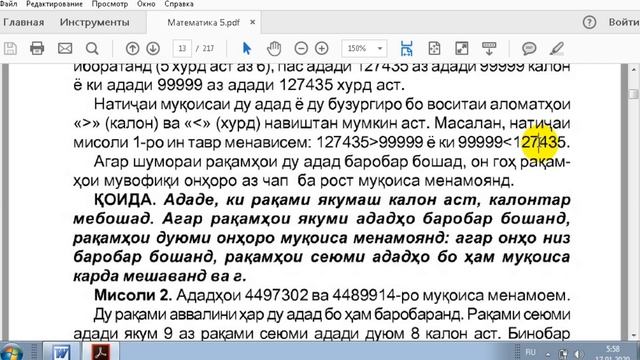The height and width of the screenshot is (360, 640).
Task: Click the RU language indicator
Action: point(530,352)
